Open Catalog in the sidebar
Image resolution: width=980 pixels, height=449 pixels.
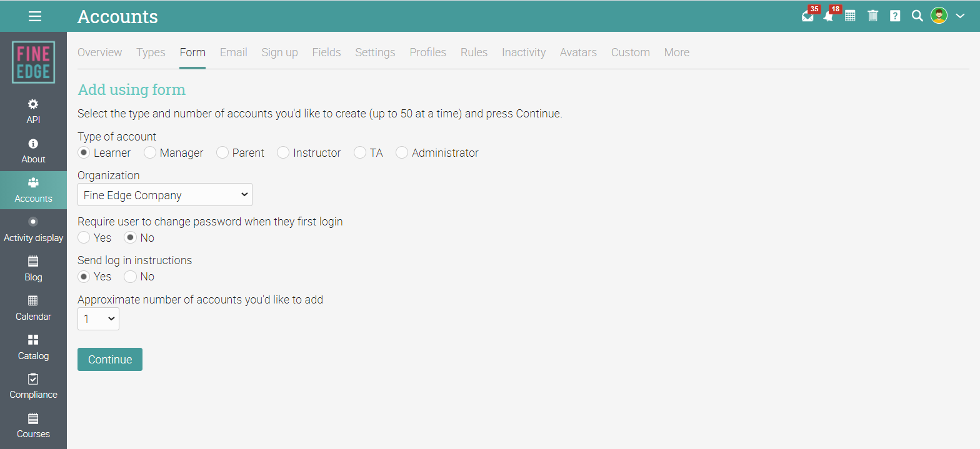click(x=33, y=348)
